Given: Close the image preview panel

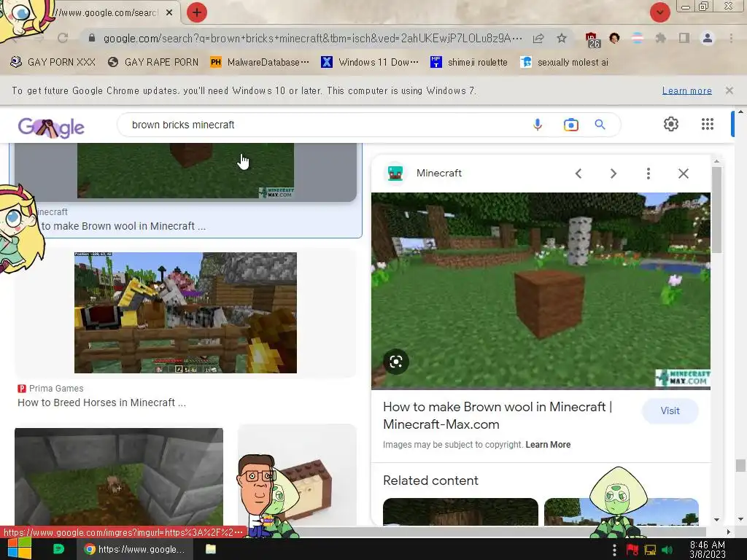Looking at the screenshot, I should (x=684, y=174).
